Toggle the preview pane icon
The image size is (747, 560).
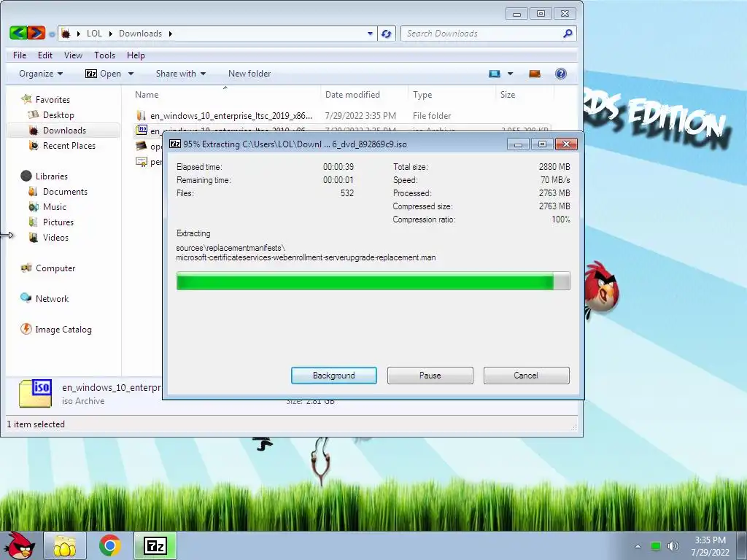535,74
